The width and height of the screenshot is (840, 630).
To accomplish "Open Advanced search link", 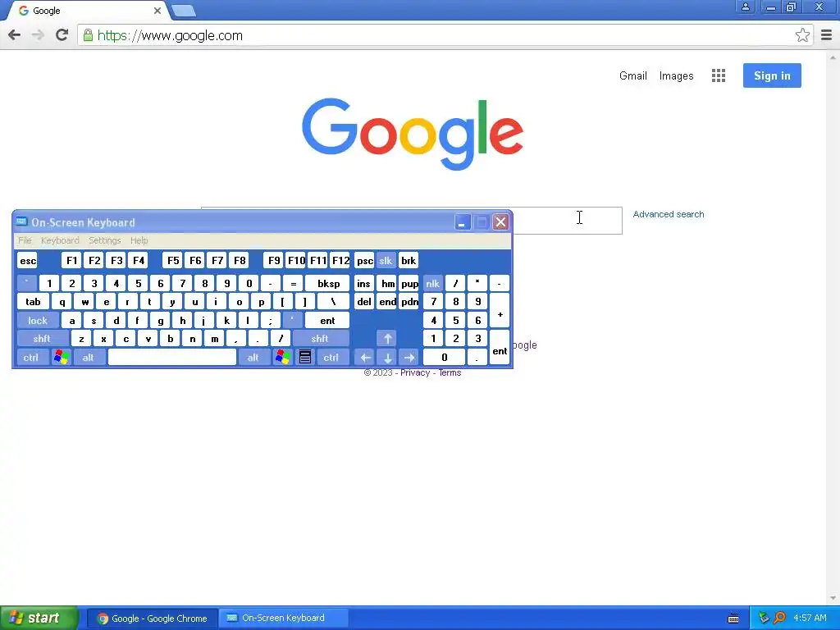I will [669, 214].
